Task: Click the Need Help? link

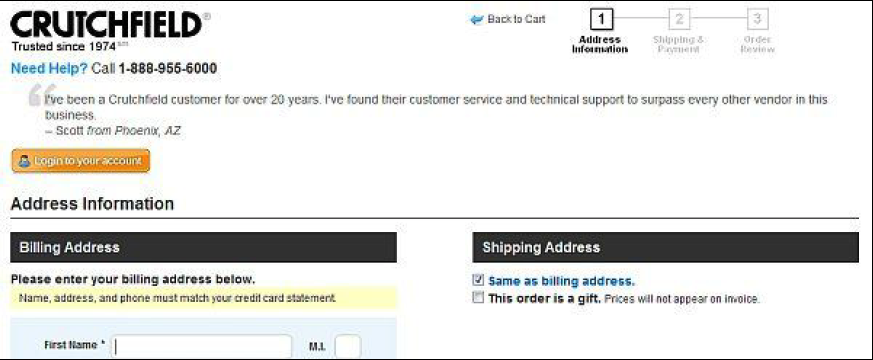Action: point(50,69)
